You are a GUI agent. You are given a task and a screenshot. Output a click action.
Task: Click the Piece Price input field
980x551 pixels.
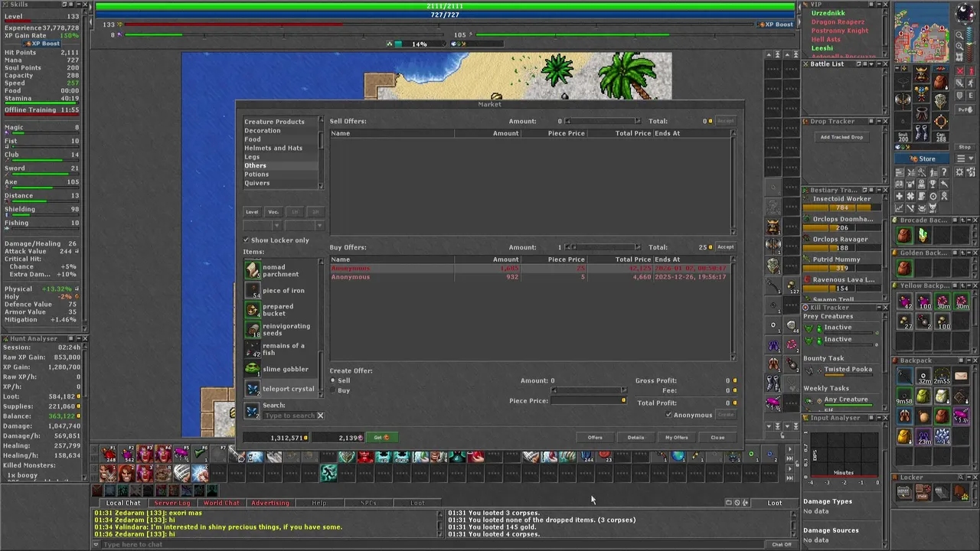pos(589,400)
